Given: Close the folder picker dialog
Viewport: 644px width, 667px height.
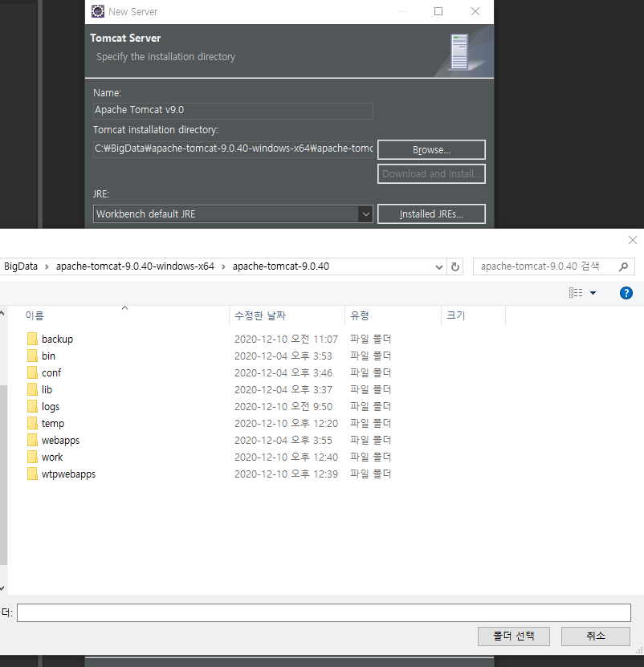Looking at the screenshot, I should click(x=633, y=240).
